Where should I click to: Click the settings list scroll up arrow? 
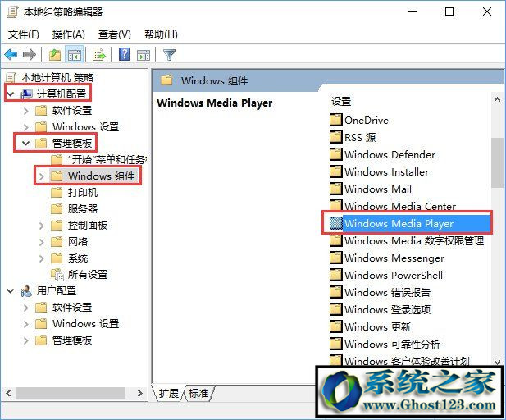point(497,100)
